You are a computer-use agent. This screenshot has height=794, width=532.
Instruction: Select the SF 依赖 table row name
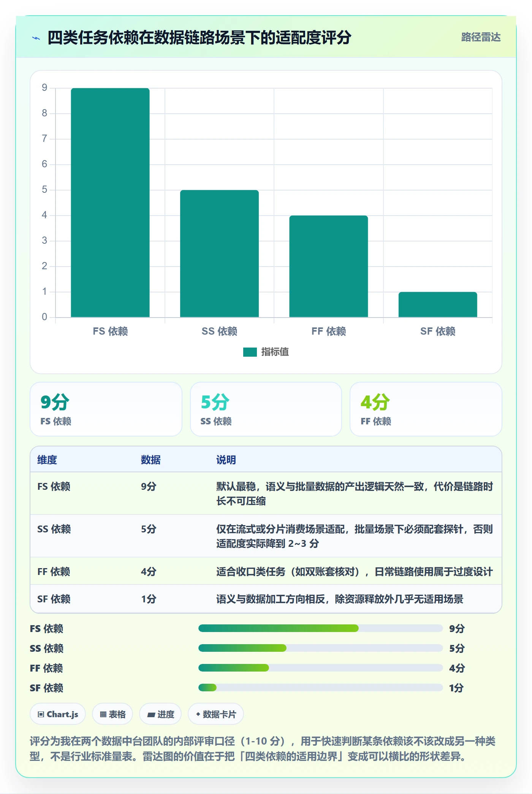tap(54, 599)
